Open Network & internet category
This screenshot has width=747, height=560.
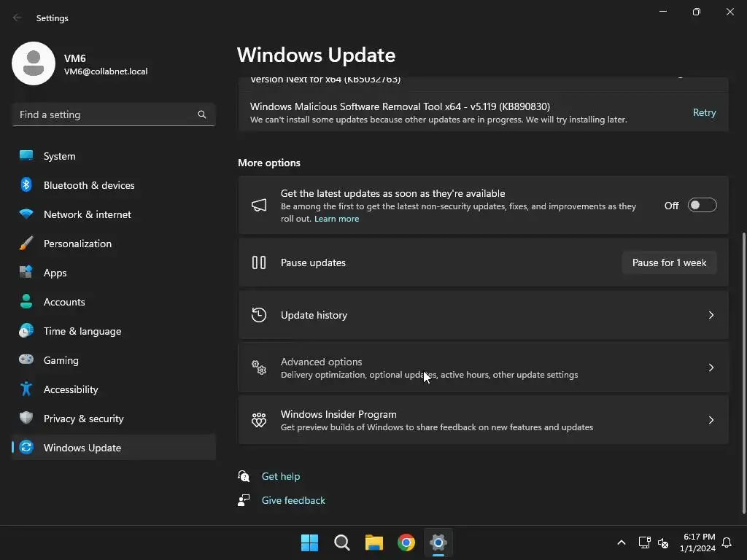point(113,214)
